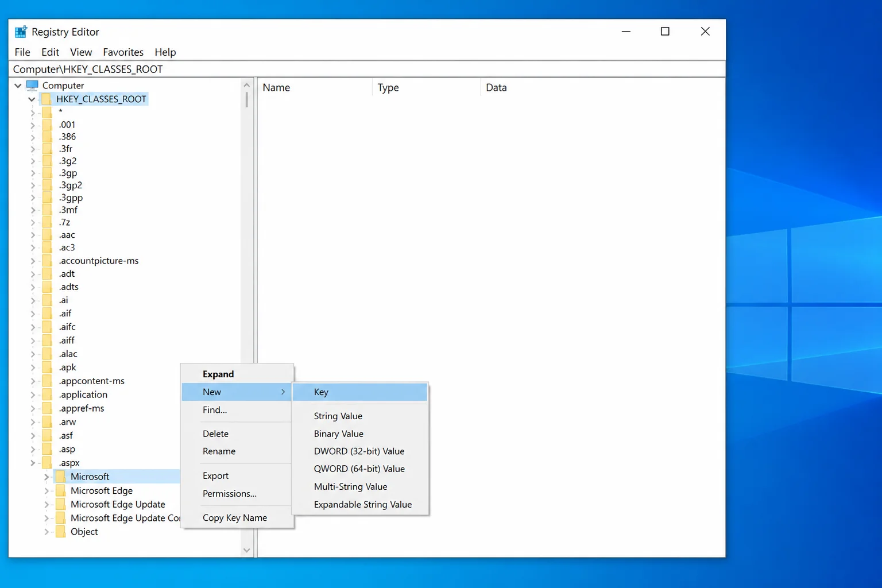Image resolution: width=882 pixels, height=588 pixels.
Task: Click the registry path address bar
Action: (367, 69)
